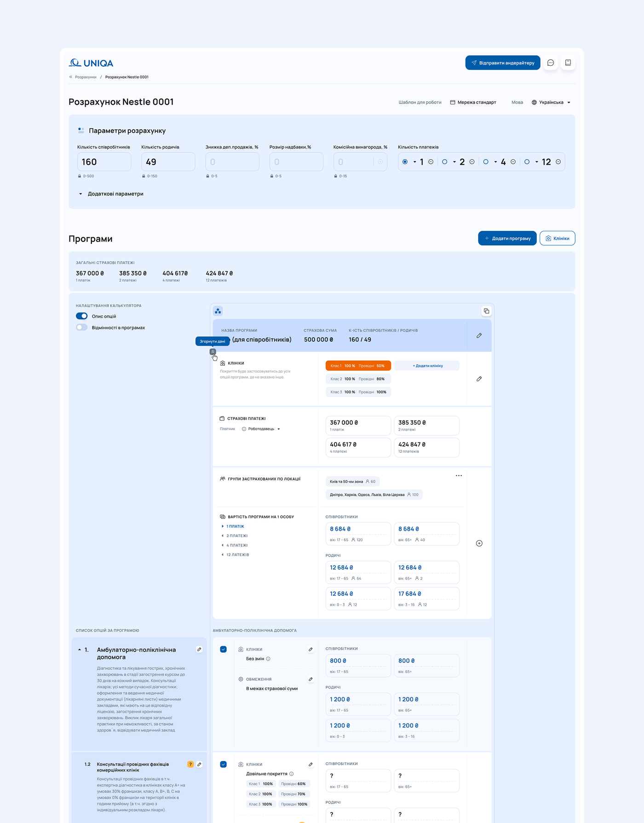Click the info icon next to 'Без змін'

pyautogui.click(x=268, y=659)
